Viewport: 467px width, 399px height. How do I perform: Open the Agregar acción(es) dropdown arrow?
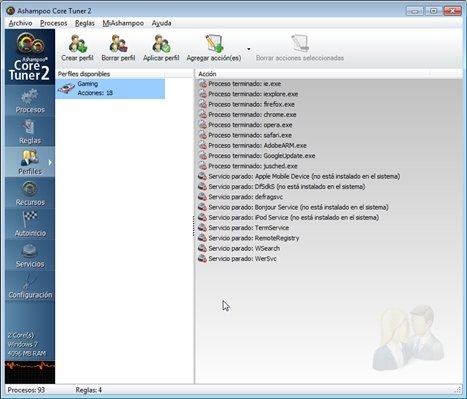tap(249, 49)
